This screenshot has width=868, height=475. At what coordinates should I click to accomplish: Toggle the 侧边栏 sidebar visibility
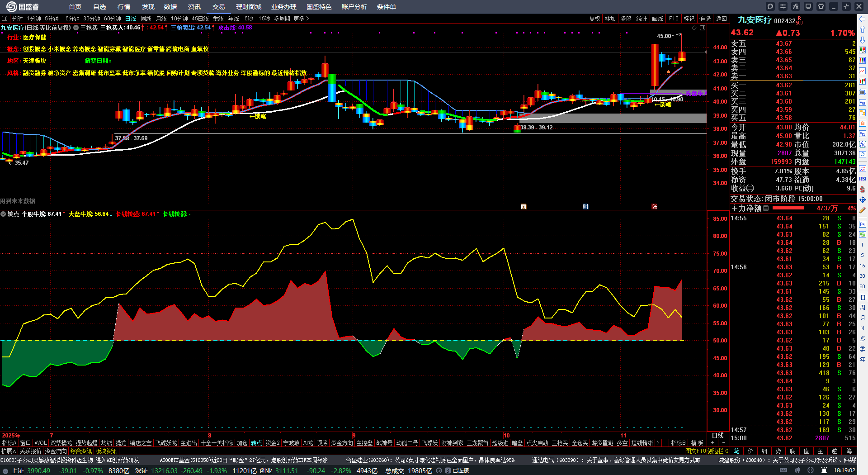pyautogui.click(x=718, y=451)
